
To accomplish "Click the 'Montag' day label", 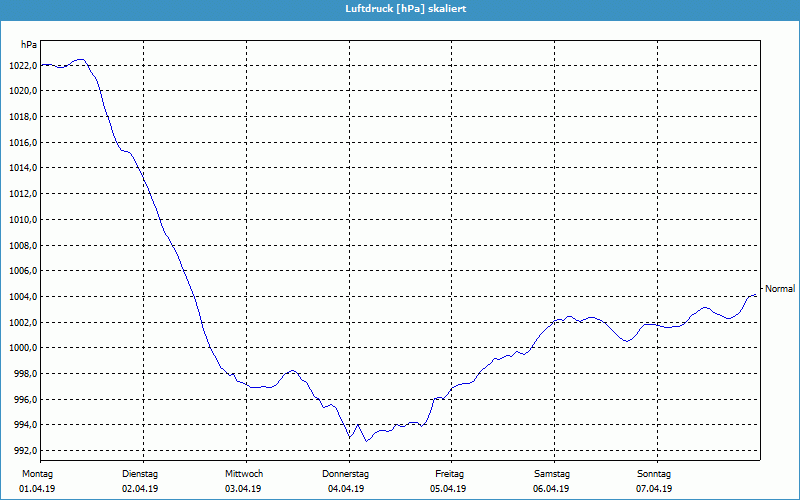I will [37, 474].
